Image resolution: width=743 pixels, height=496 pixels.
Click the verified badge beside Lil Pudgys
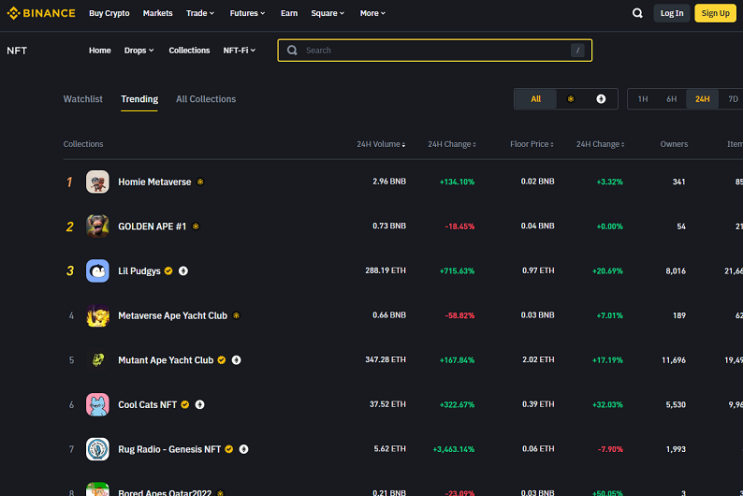tap(169, 271)
